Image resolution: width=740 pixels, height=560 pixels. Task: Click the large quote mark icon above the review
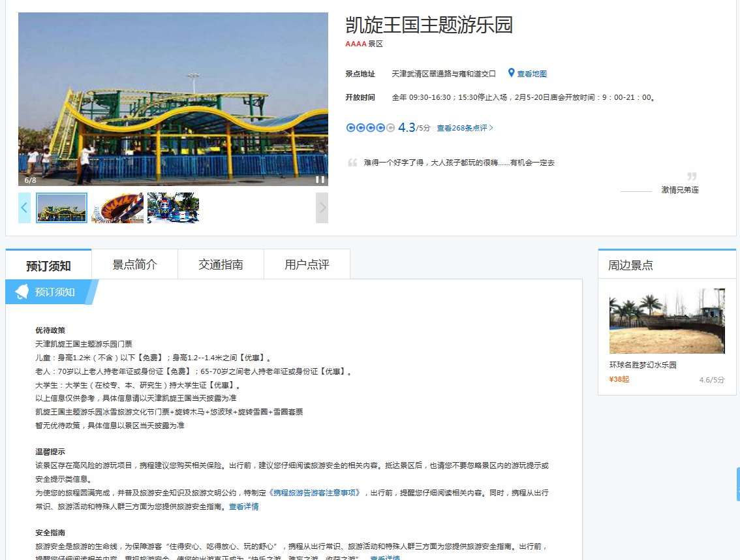[353, 162]
